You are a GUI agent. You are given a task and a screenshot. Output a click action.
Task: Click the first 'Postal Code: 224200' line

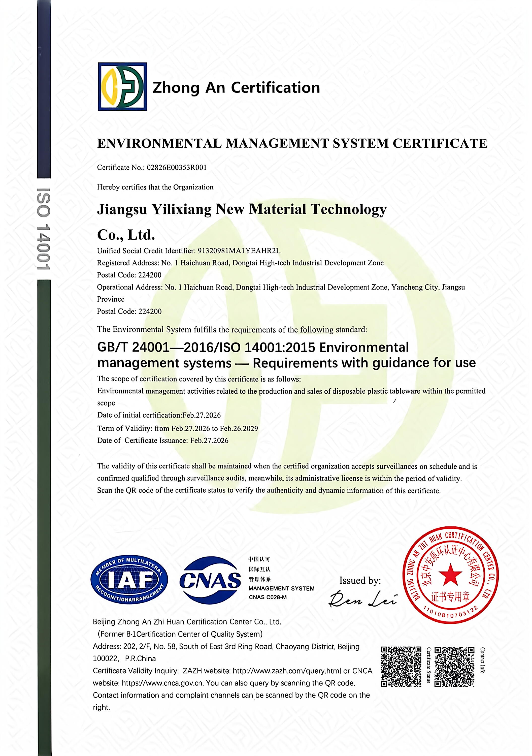129,275
